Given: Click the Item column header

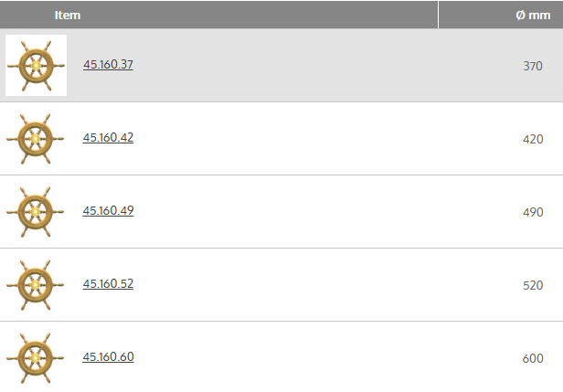Looking at the screenshot, I should coord(68,16).
